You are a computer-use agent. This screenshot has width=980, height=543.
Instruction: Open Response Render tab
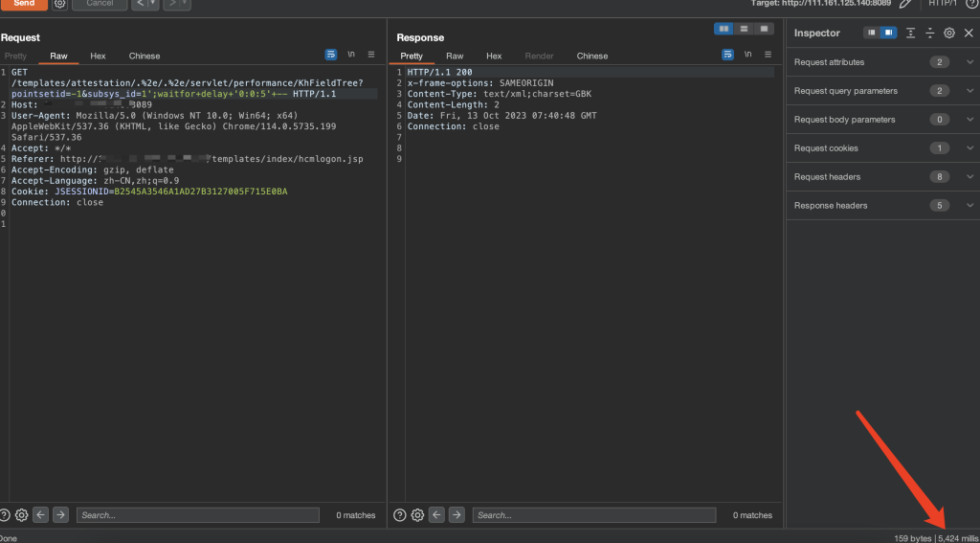pyautogui.click(x=540, y=56)
